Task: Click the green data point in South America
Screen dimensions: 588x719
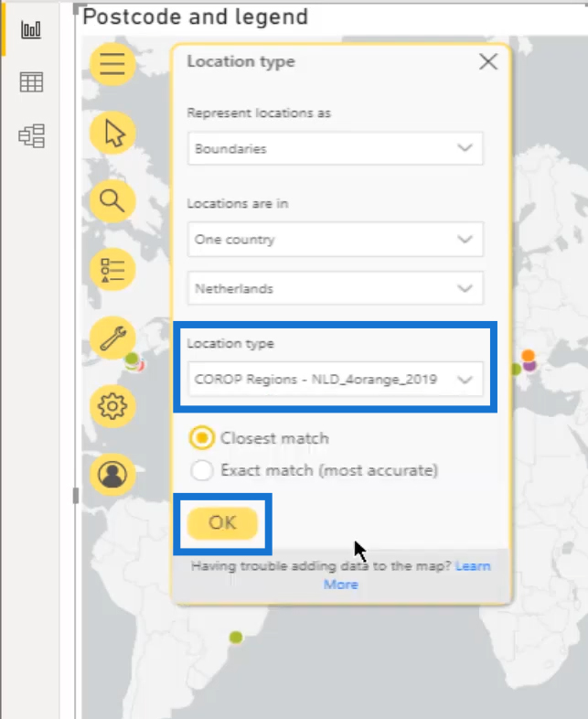Action: 236,637
